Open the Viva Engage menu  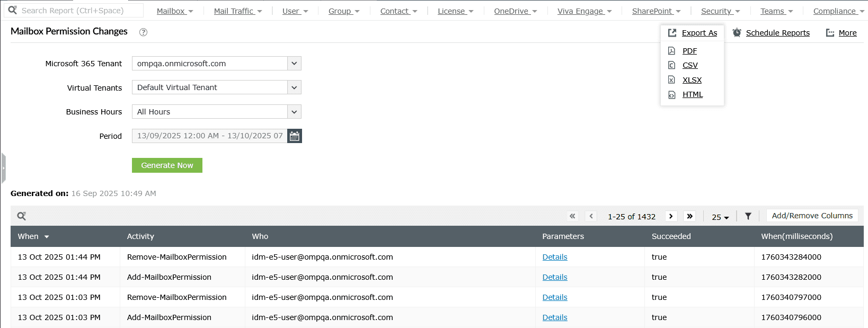click(x=584, y=11)
